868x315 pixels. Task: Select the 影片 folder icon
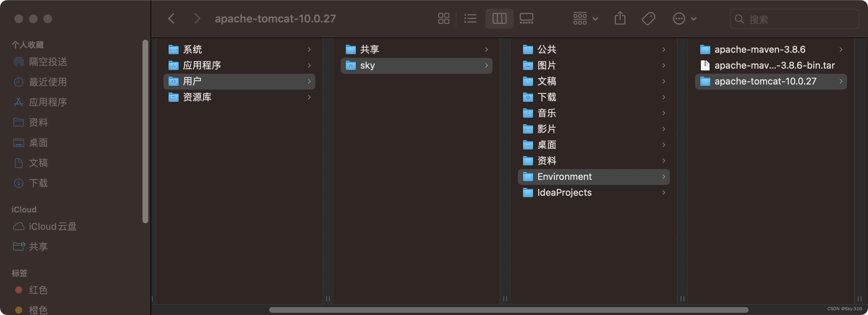(528, 129)
